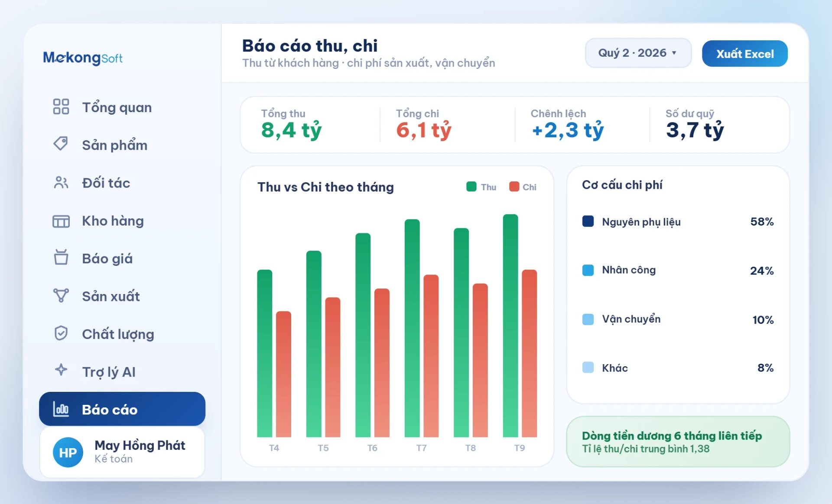Export report with Xuất Excel button
This screenshot has height=504, width=832.
tap(744, 54)
